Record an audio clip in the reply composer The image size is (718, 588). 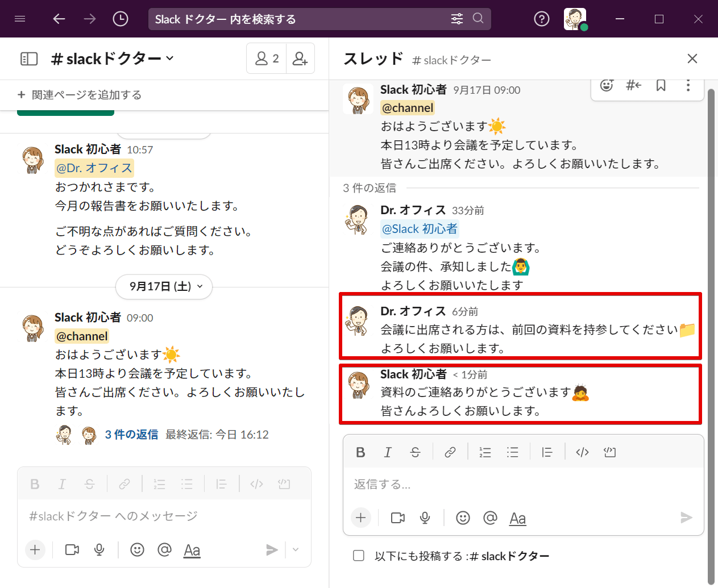(x=425, y=518)
